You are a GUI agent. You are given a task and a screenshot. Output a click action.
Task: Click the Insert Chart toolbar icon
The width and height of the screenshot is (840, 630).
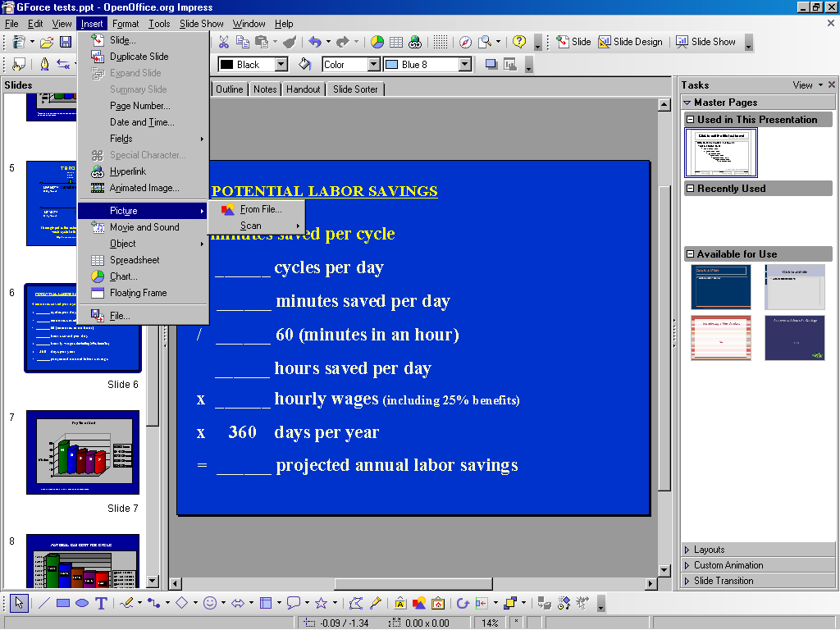click(377, 42)
